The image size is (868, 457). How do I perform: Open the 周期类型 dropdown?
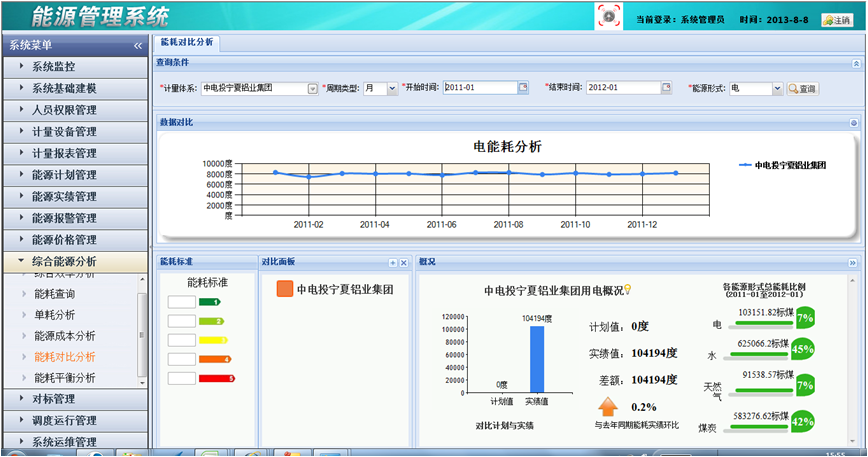pos(392,88)
